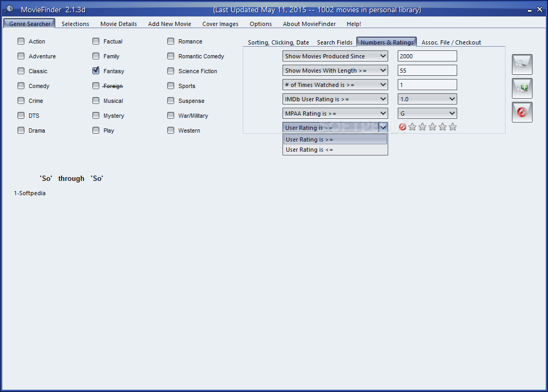Open Show Movies With Length dropdown
Image resolution: width=548 pixels, height=392 pixels.
pyautogui.click(x=335, y=70)
